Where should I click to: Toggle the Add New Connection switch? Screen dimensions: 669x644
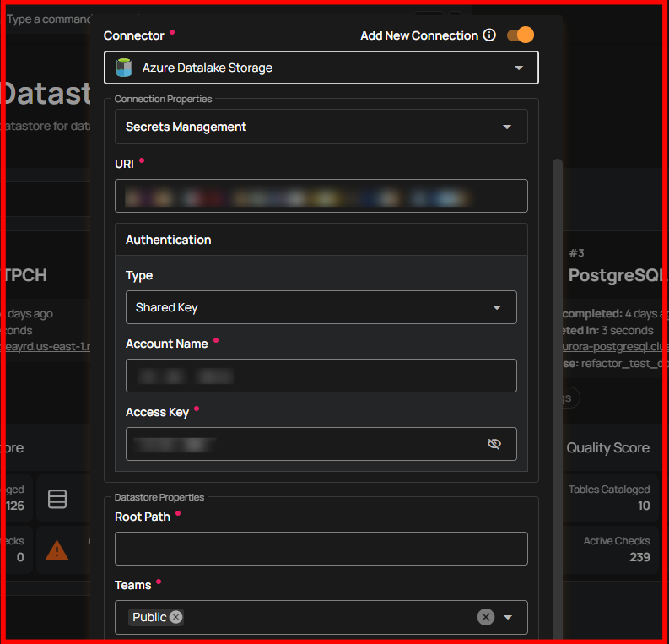(x=520, y=35)
